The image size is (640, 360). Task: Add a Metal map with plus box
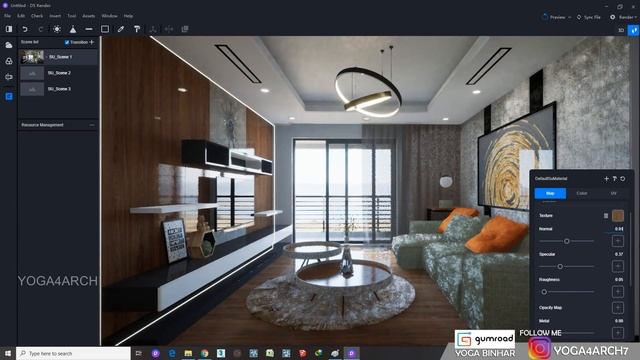pyautogui.click(x=618, y=333)
